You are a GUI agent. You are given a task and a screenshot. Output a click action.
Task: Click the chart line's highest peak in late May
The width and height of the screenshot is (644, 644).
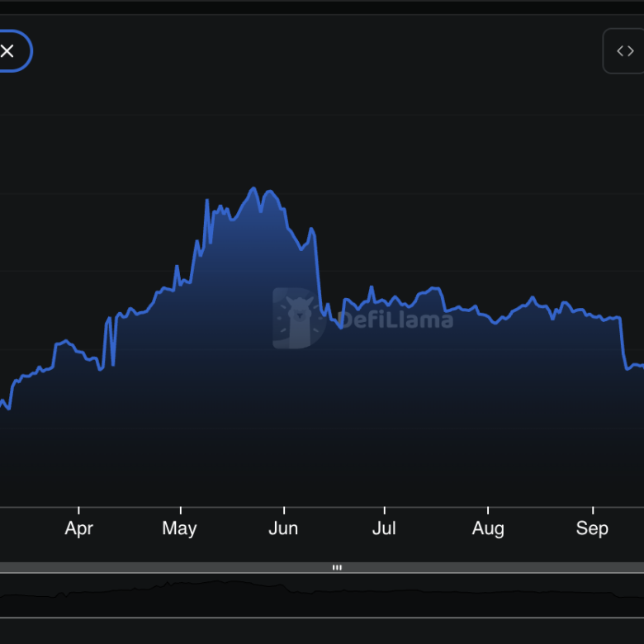[253, 189]
